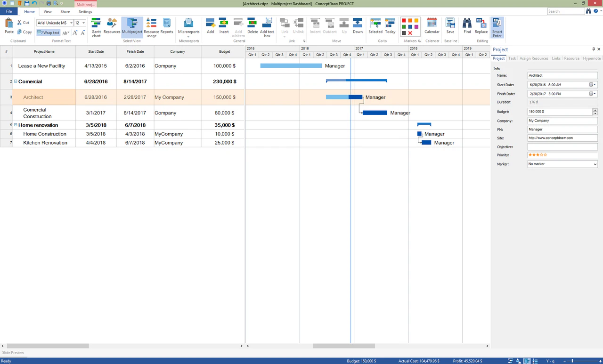This screenshot has height=364, width=603.
Task: Switch to the Settings ribbon tab
Action: click(x=85, y=11)
